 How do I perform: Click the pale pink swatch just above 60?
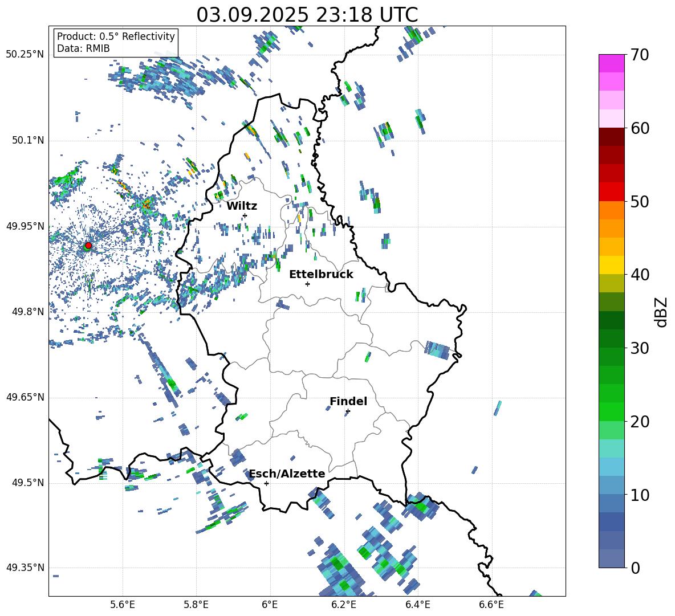click(x=612, y=119)
